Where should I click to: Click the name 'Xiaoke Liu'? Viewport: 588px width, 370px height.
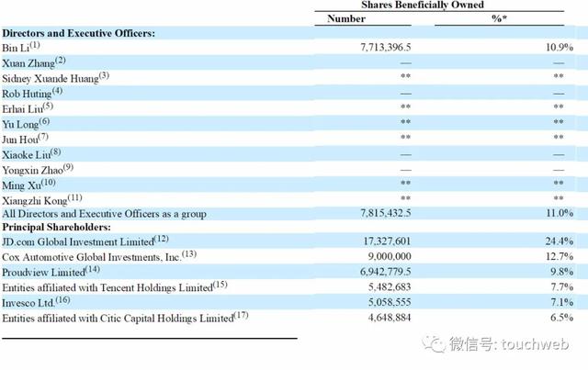click(26, 155)
